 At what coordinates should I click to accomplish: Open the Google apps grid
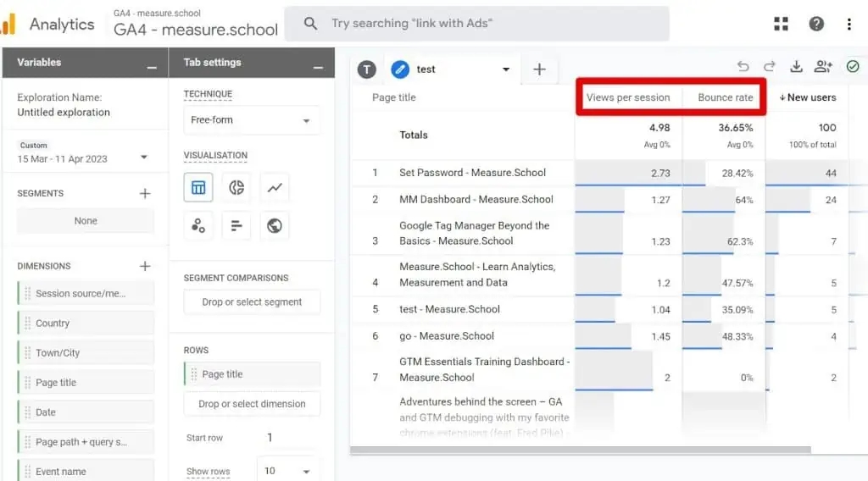781,24
